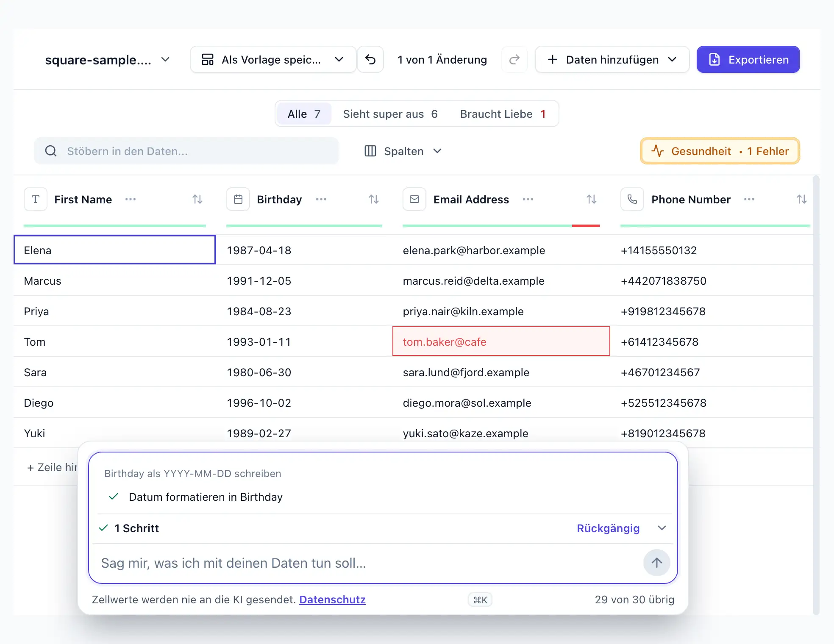The image size is (834, 644).
Task: Select the Elena first name cell
Action: coord(115,250)
